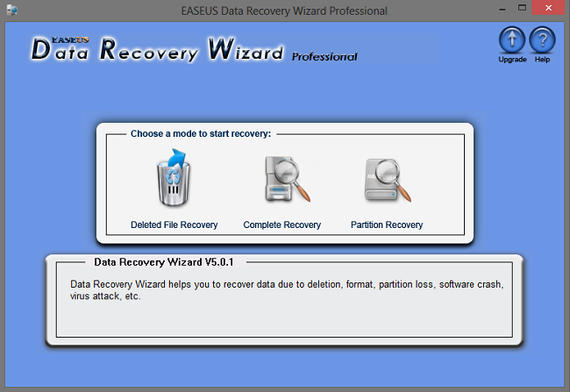570x392 pixels.
Task: Click the Data Recovery Wizard Professional logo
Action: coord(194,49)
